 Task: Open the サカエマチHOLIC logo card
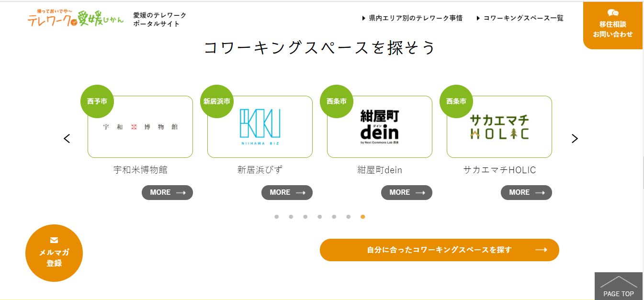[x=499, y=127]
